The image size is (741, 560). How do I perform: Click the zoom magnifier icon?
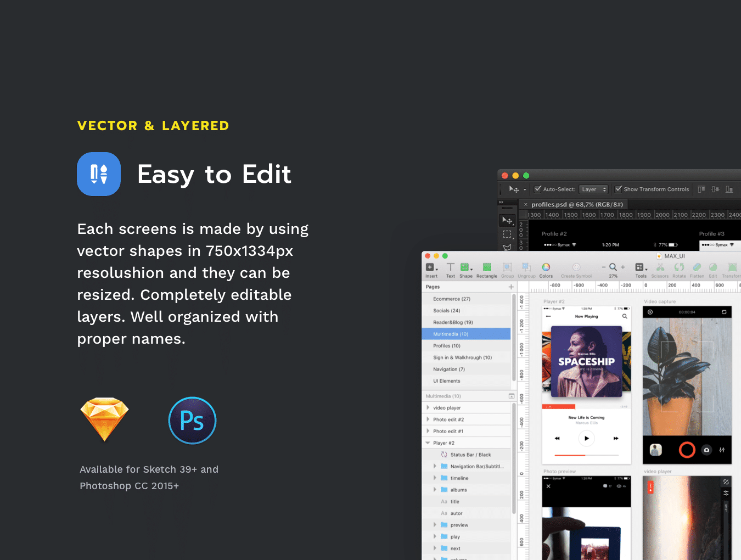[x=613, y=267]
